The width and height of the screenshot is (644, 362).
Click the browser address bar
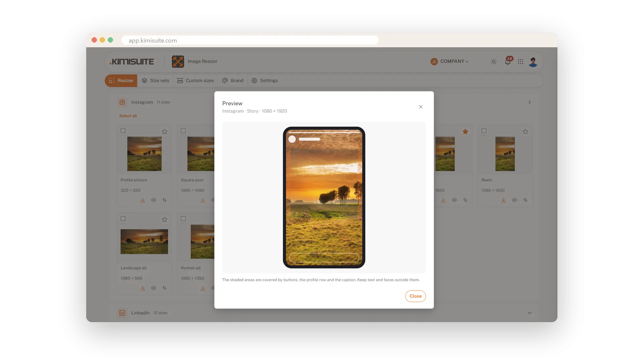click(x=250, y=40)
